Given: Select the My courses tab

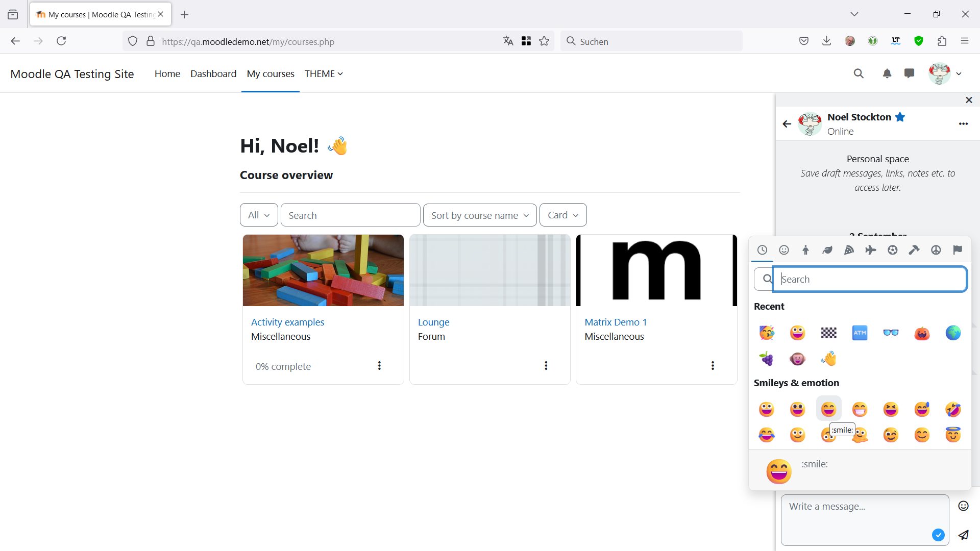Looking at the screenshot, I should pyautogui.click(x=271, y=73).
